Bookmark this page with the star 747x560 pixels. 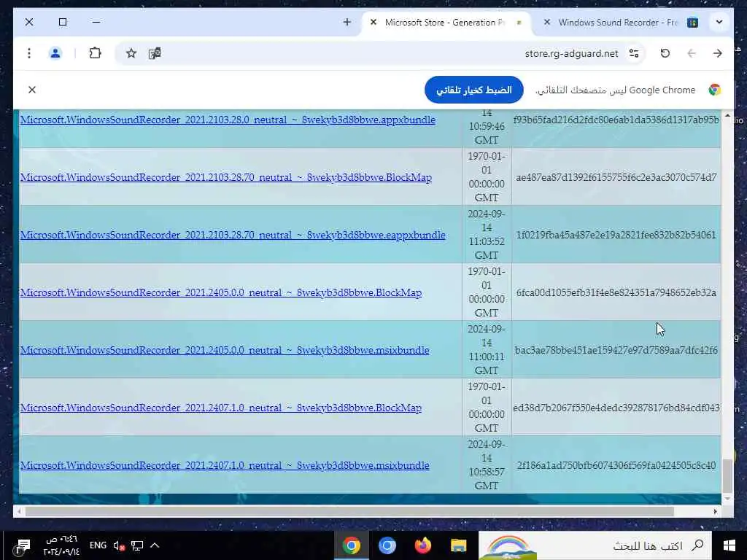(131, 53)
